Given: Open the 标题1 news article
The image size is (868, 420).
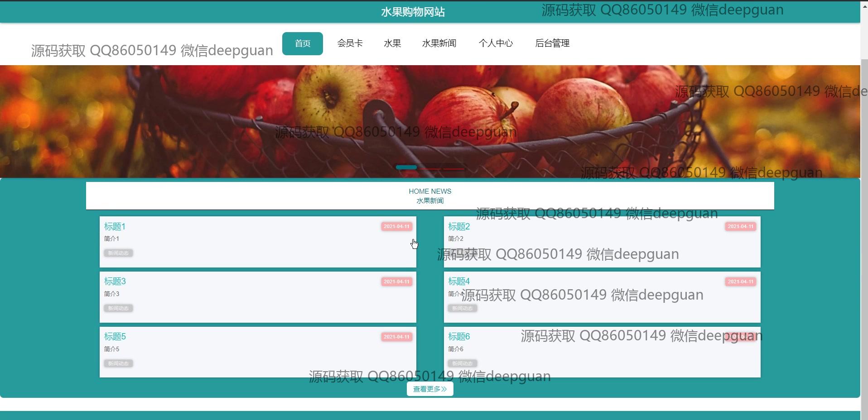Looking at the screenshot, I should [115, 226].
